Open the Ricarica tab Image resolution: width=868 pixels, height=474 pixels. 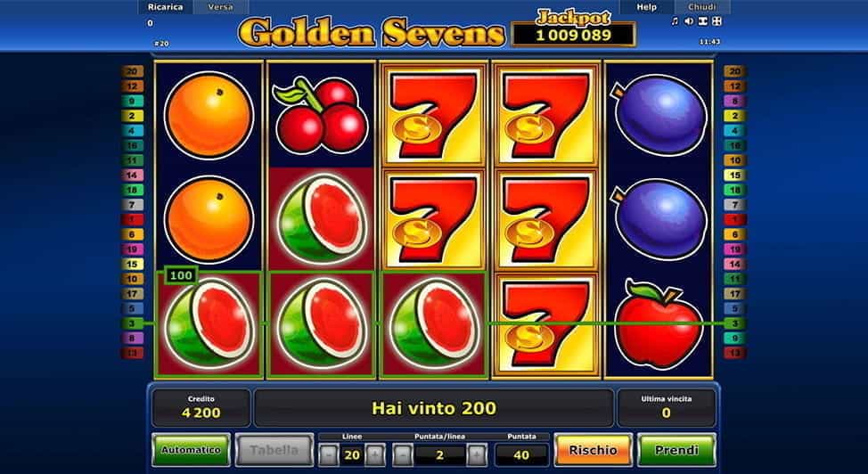pyautogui.click(x=165, y=7)
